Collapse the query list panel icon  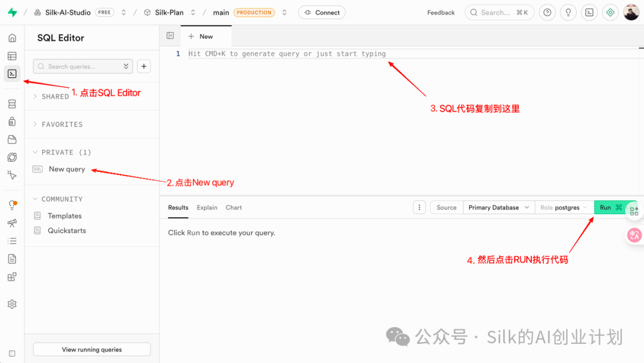click(x=170, y=36)
